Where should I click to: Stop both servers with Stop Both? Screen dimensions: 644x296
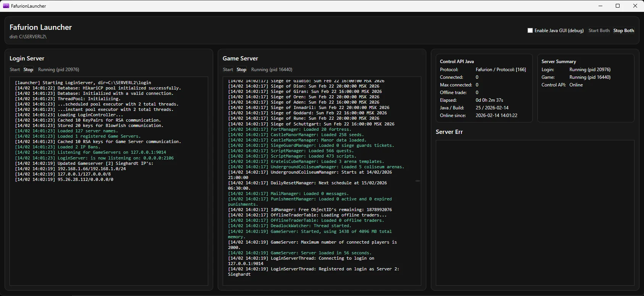(x=624, y=31)
